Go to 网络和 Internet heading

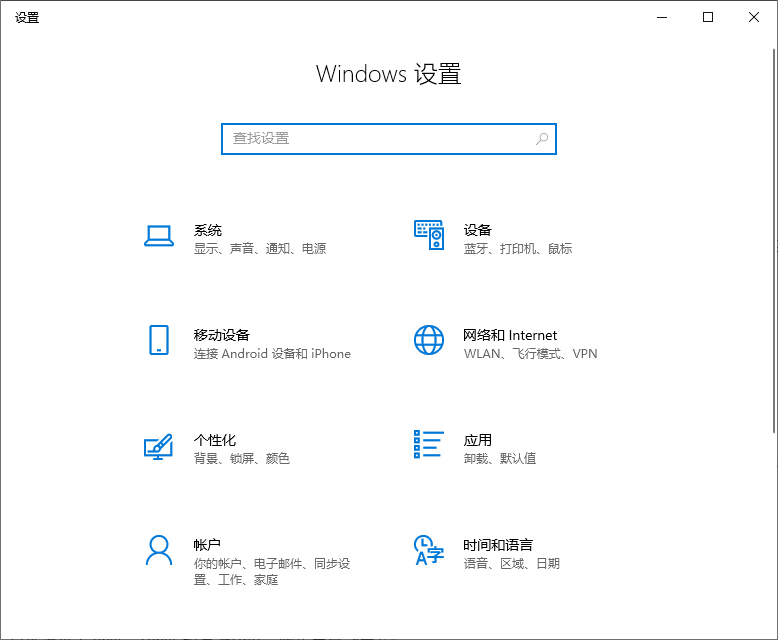pos(510,335)
